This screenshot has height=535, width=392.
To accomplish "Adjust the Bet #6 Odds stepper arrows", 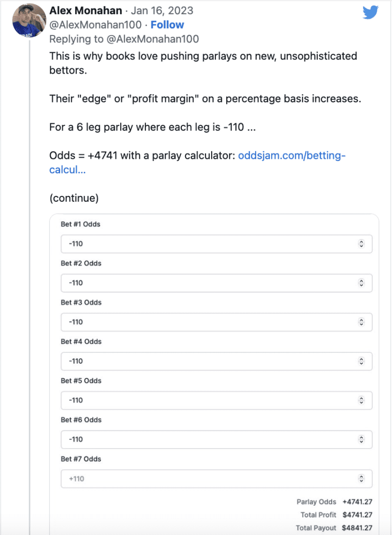I will pos(361,439).
